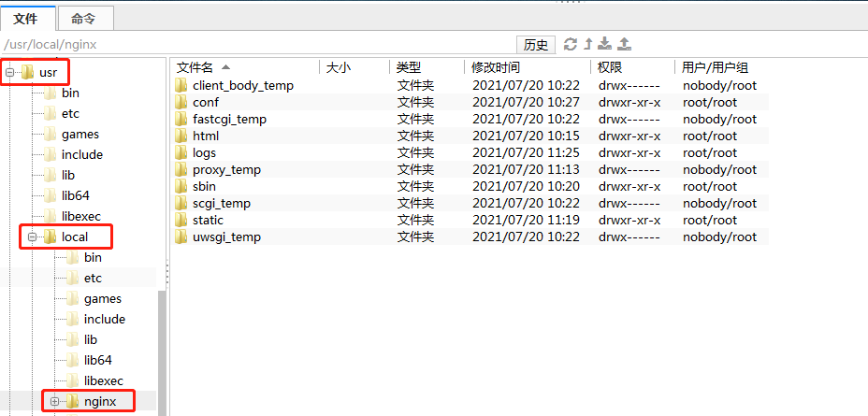Viewport: 868px width, 416px height.
Task: Select the static file name
Action: click(x=209, y=221)
